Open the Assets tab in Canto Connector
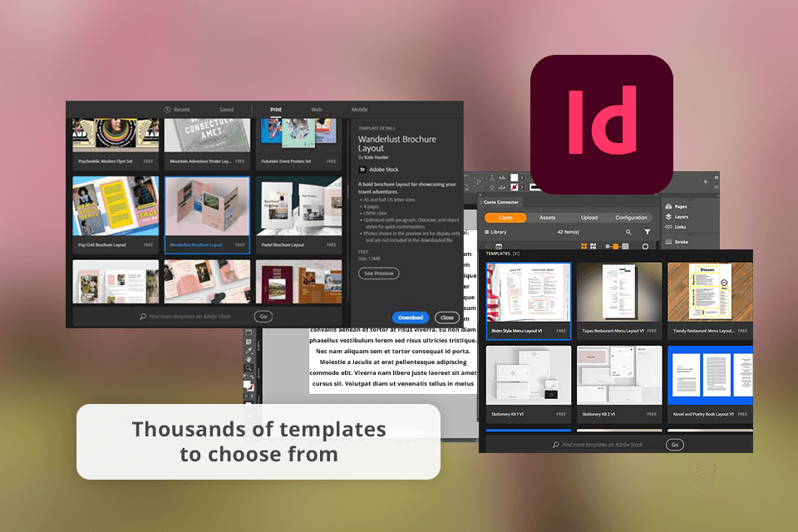 pyautogui.click(x=547, y=218)
